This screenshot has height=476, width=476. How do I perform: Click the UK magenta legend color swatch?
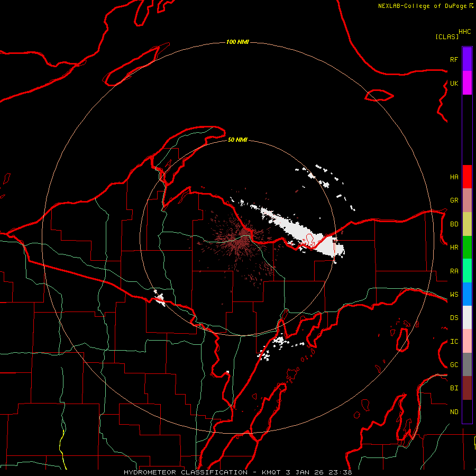click(x=467, y=83)
